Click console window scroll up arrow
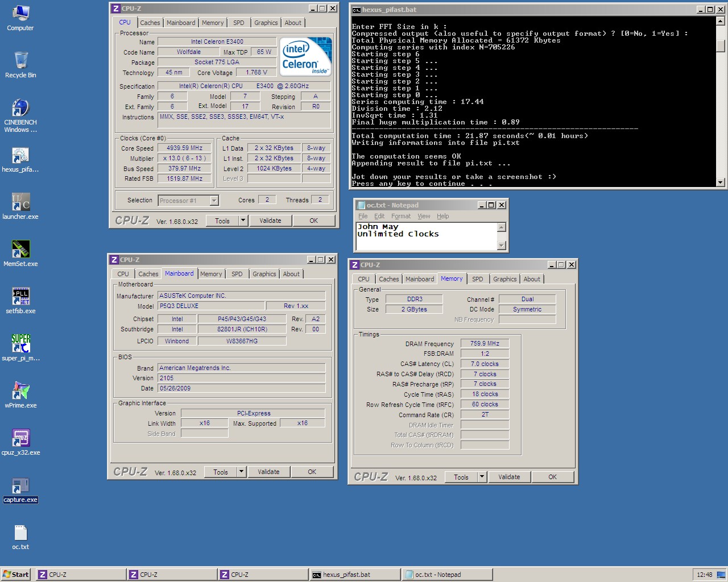This screenshot has height=582, width=728. [721, 21]
